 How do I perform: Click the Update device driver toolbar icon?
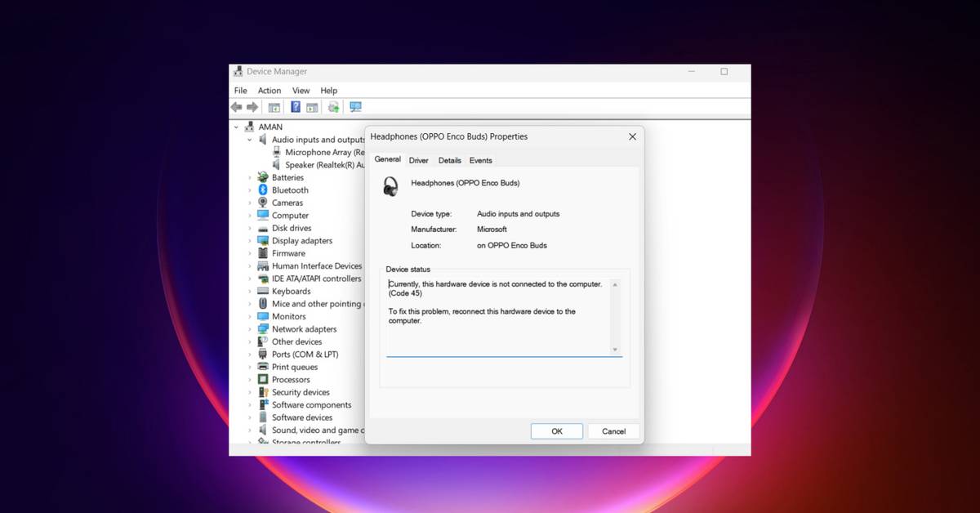point(333,107)
